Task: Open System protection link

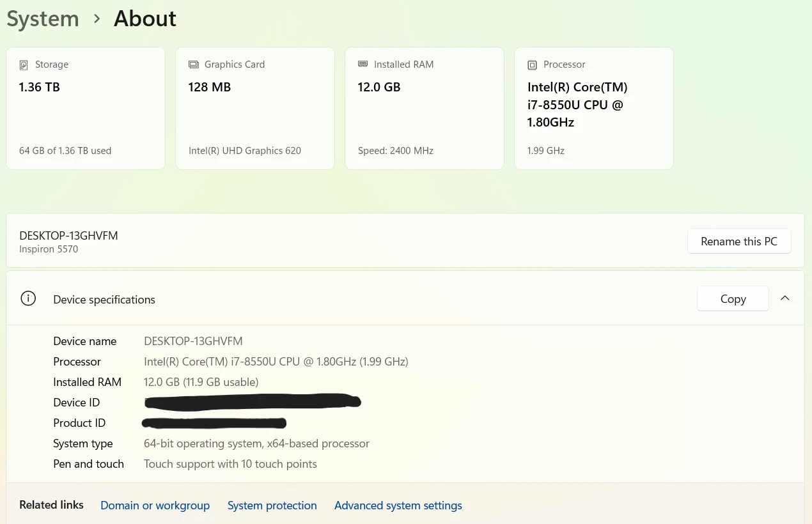Action: pos(272,505)
